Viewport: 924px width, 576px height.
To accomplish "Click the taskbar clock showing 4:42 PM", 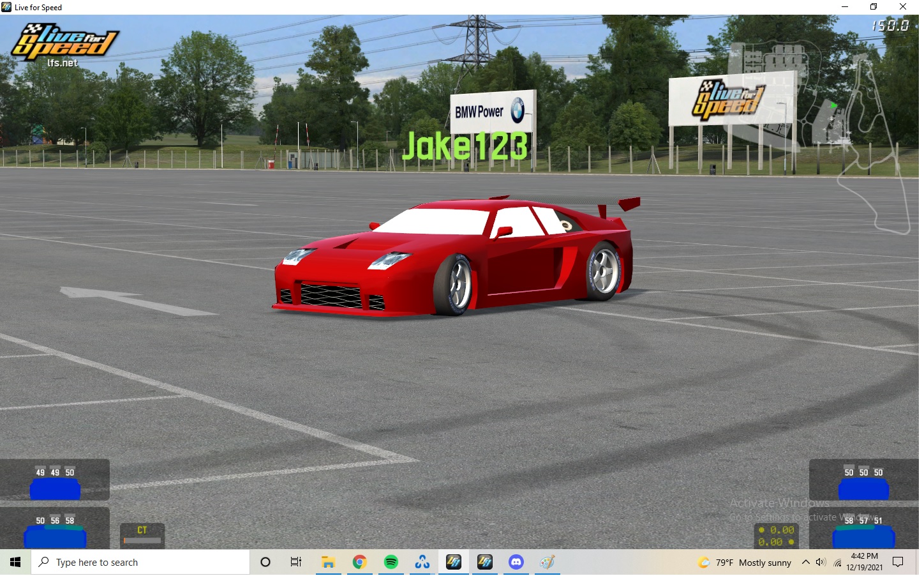I will coord(865,562).
